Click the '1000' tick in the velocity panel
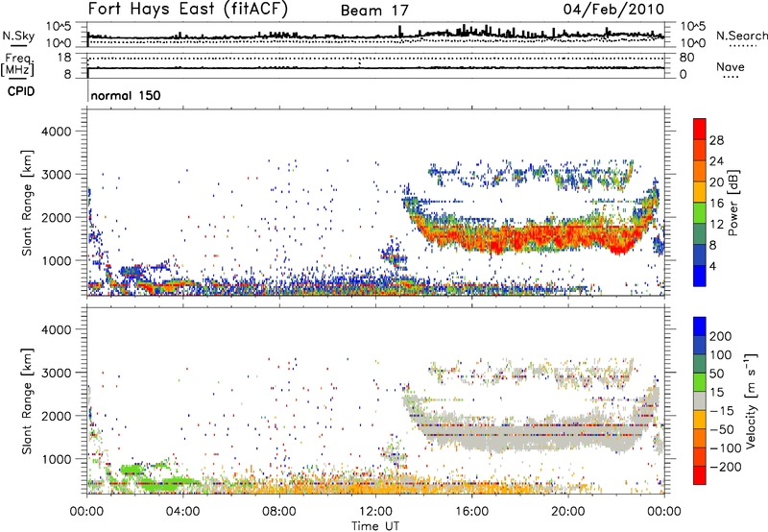Image resolution: width=768 pixels, height=532 pixels. tap(57, 459)
